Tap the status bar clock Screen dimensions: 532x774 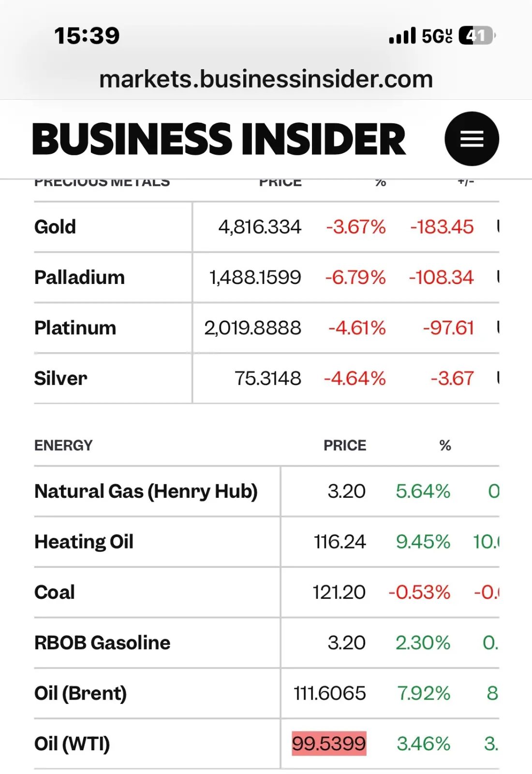(x=87, y=36)
